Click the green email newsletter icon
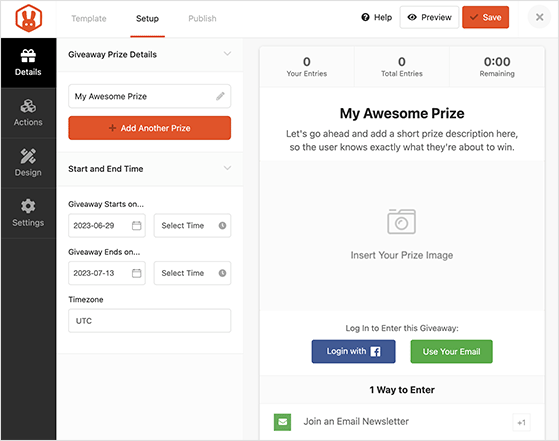The height and width of the screenshot is (441, 559). (x=282, y=422)
